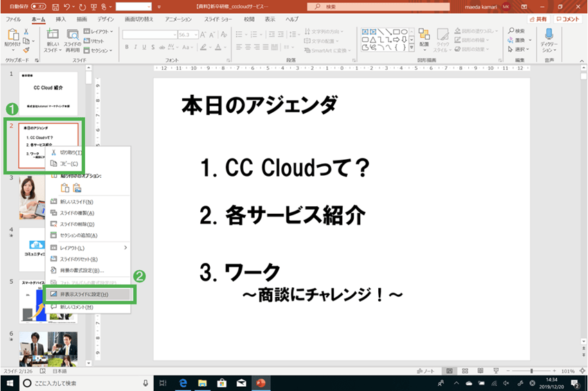Click the ディクテーション microphone icon
Viewport: 588px width, 391px height.
[549, 35]
